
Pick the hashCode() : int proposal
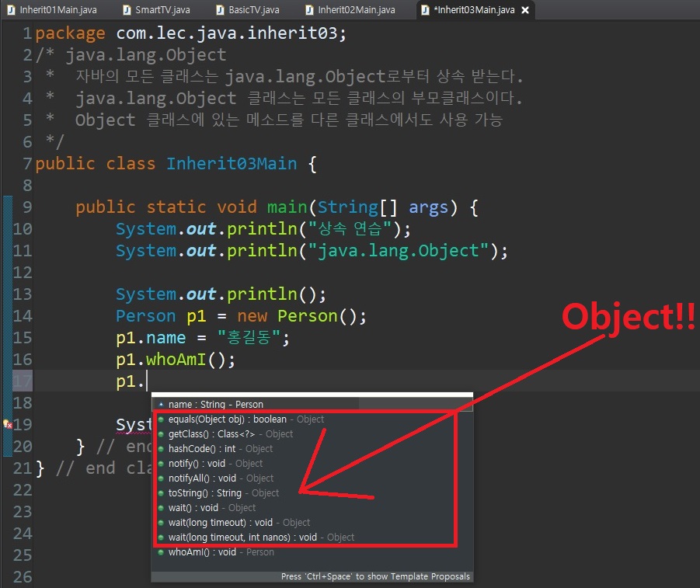click(x=312, y=449)
